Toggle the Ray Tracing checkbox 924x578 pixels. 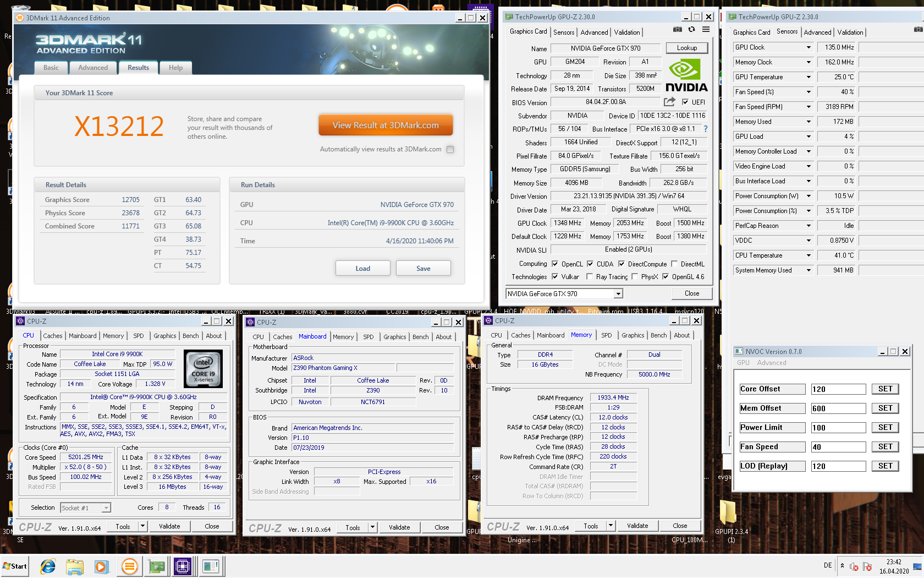[x=590, y=276]
